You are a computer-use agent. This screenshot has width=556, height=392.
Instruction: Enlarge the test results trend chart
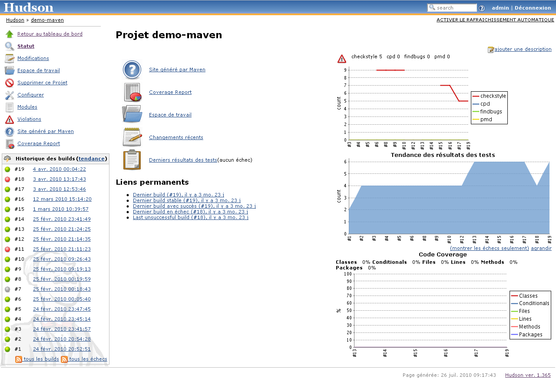[x=541, y=249]
